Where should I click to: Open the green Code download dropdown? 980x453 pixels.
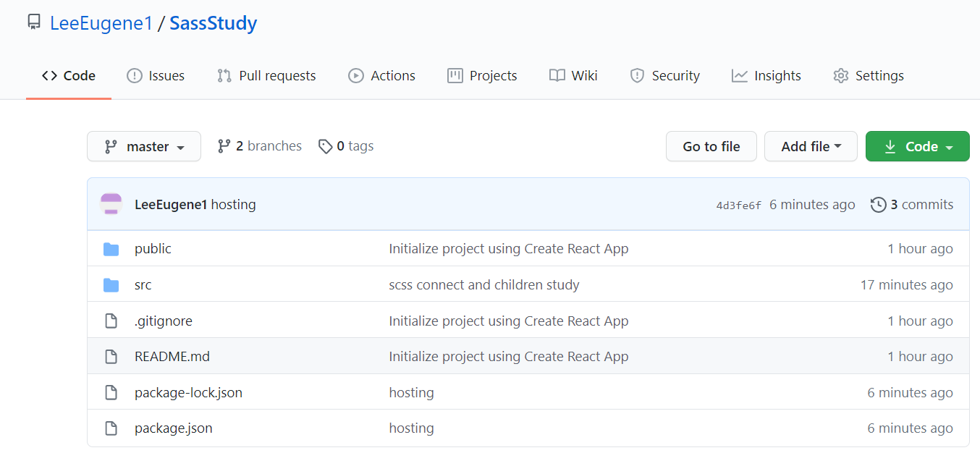(918, 146)
